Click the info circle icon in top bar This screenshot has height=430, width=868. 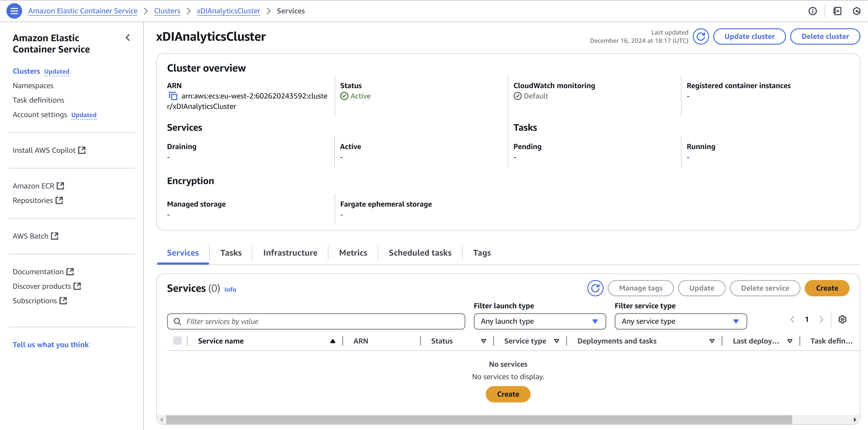(812, 11)
